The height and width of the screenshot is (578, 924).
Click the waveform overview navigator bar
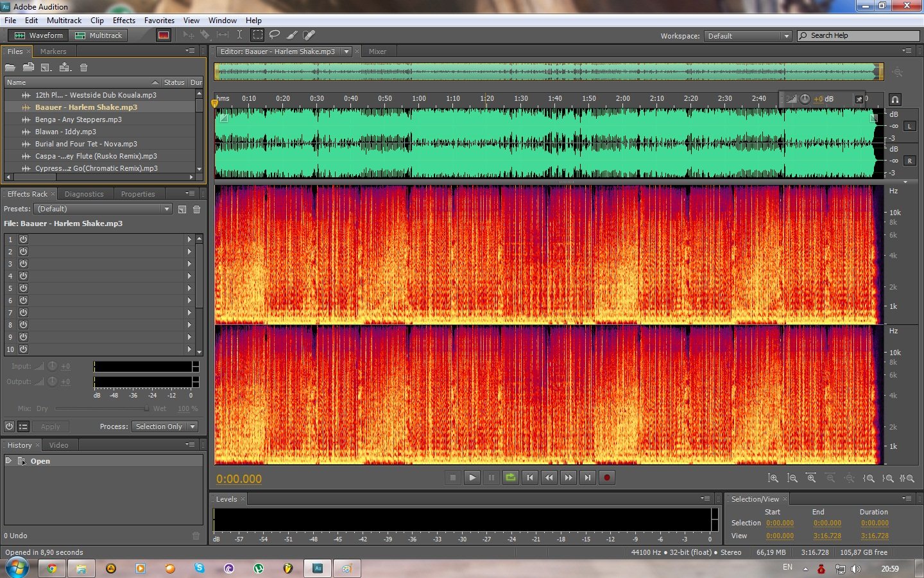(x=549, y=71)
